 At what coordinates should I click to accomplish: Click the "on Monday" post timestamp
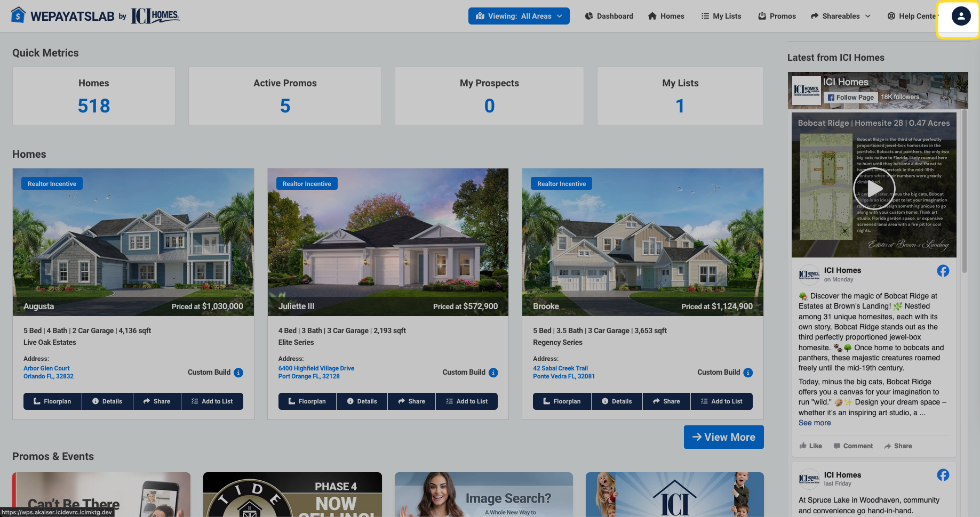pyautogui.click(x=839, y=279)
